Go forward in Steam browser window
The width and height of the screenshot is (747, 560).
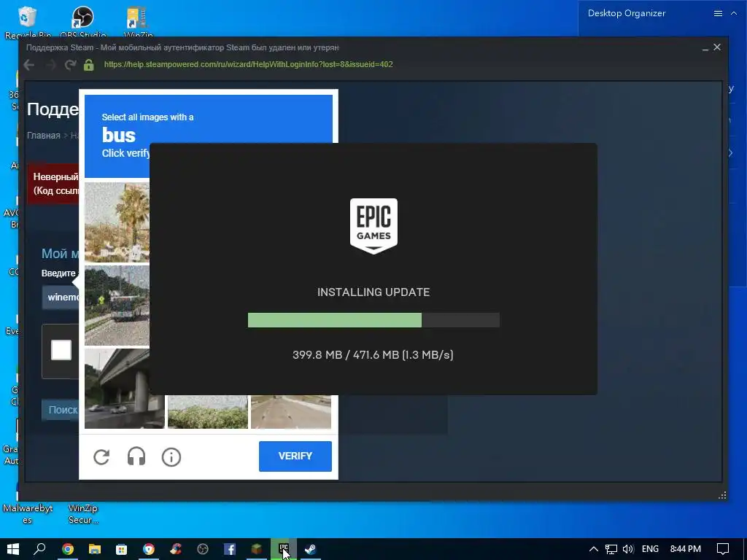pyautogui.click(x=50, y=65)
